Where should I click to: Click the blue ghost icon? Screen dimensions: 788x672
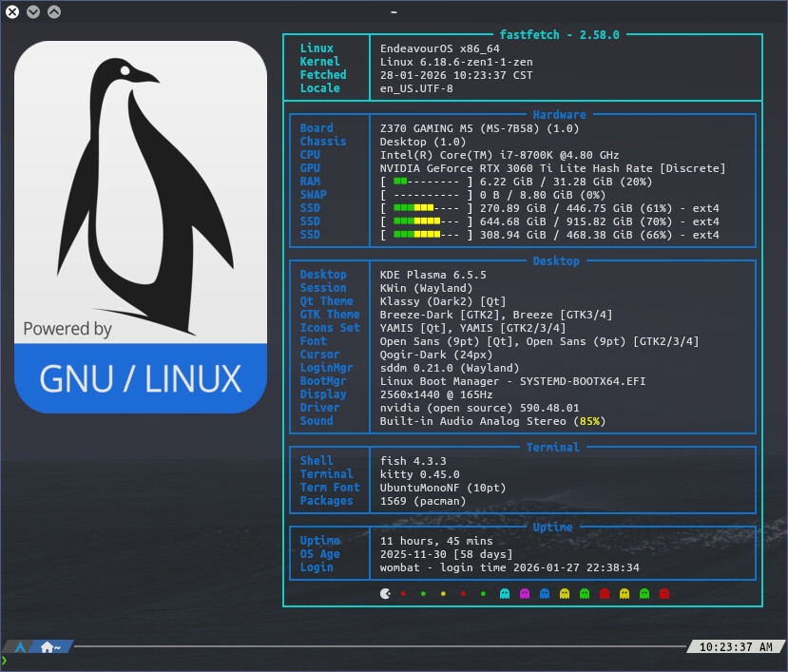pos(545,594)
